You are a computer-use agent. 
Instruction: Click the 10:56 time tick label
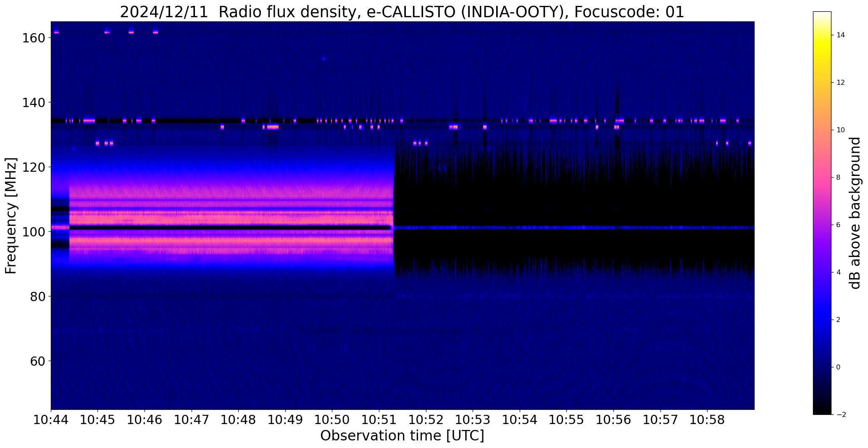[614, 420]
